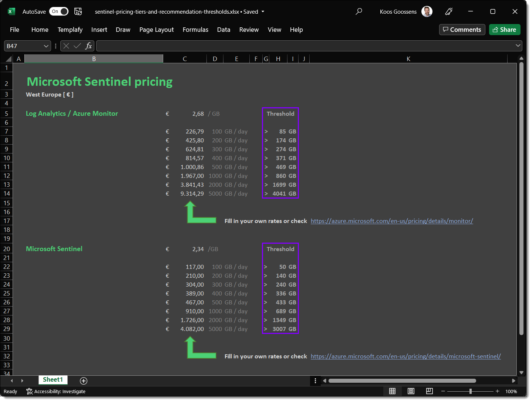Image resolution: width=532 pixels, height=402 pixels.
Task: Click Accessibility: Investigate in status bar
Action: (x=56, y=391)
